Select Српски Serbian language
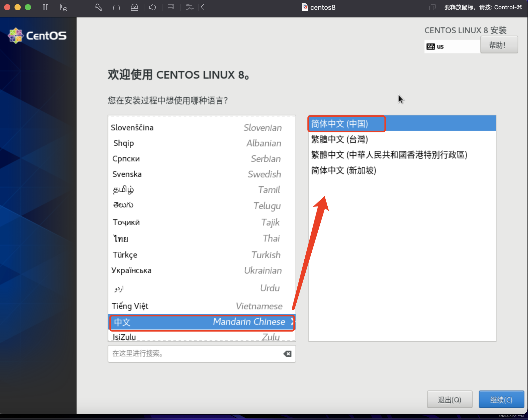Viewport: 528px width, 420px height. tap(202, 159)
